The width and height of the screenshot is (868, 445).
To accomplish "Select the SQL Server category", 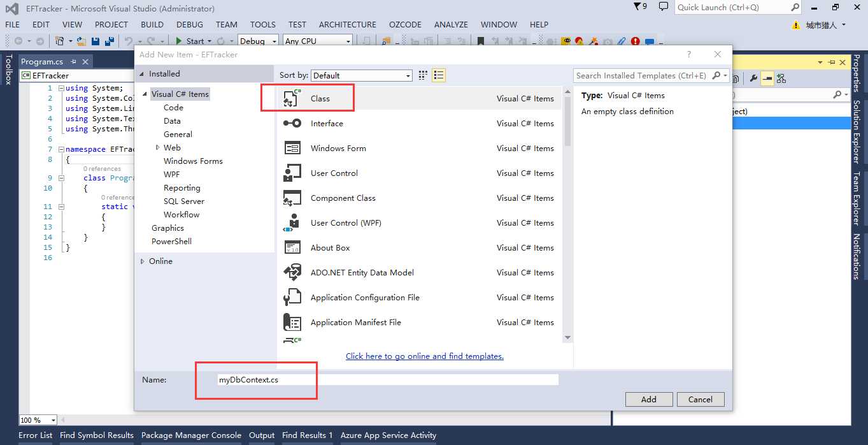I will click(x=184, y=201).
